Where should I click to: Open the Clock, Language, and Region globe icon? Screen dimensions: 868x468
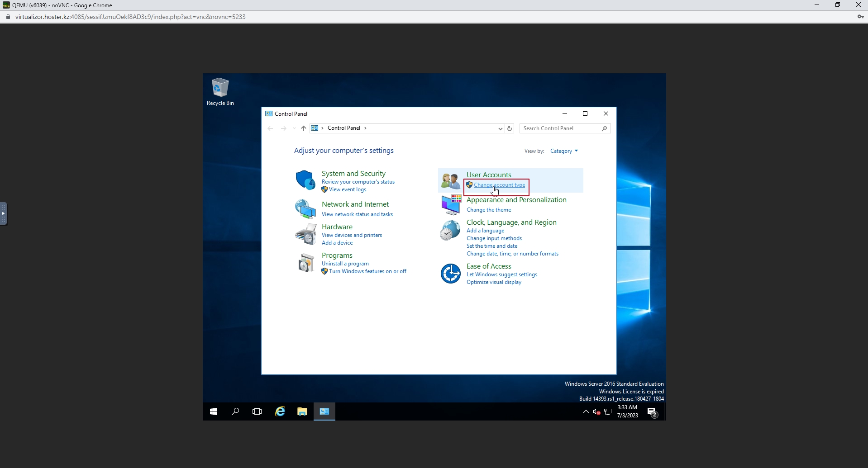pos(450,230)
